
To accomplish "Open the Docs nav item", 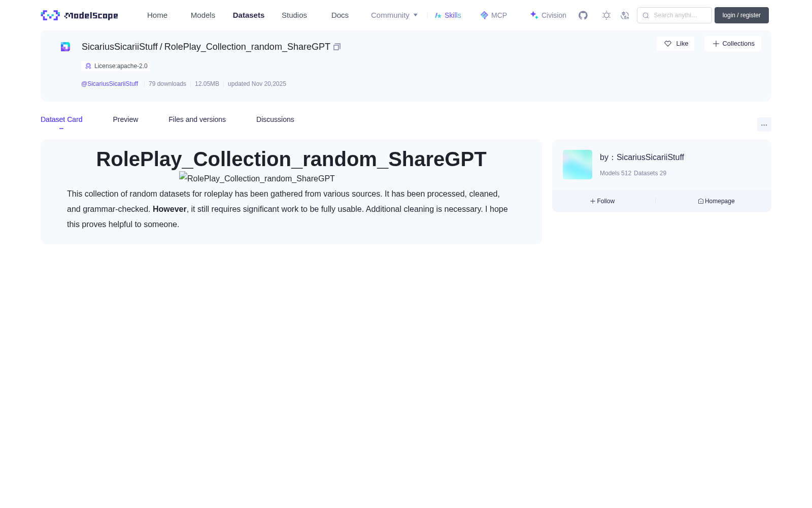I will [x=340, y=15].
